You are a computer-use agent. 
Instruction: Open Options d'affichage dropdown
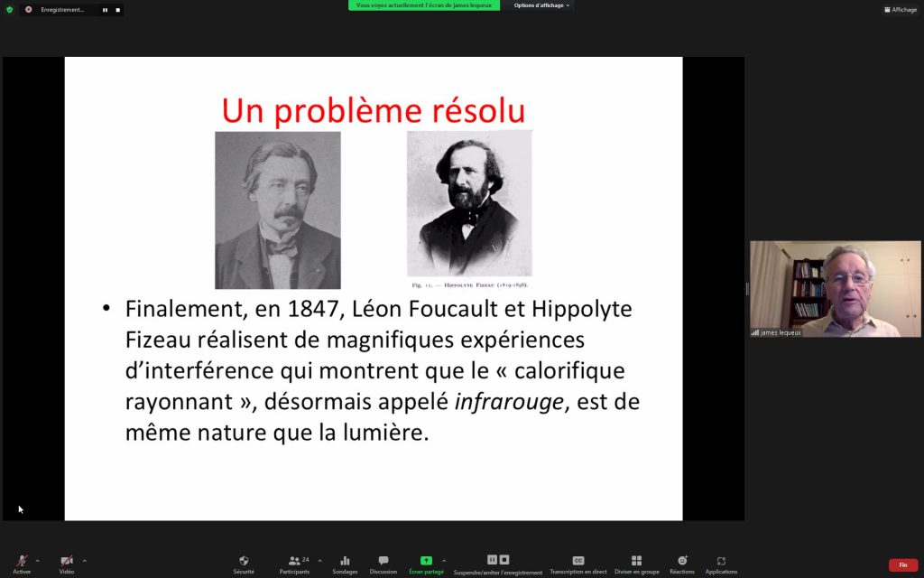tap(541, 5)
